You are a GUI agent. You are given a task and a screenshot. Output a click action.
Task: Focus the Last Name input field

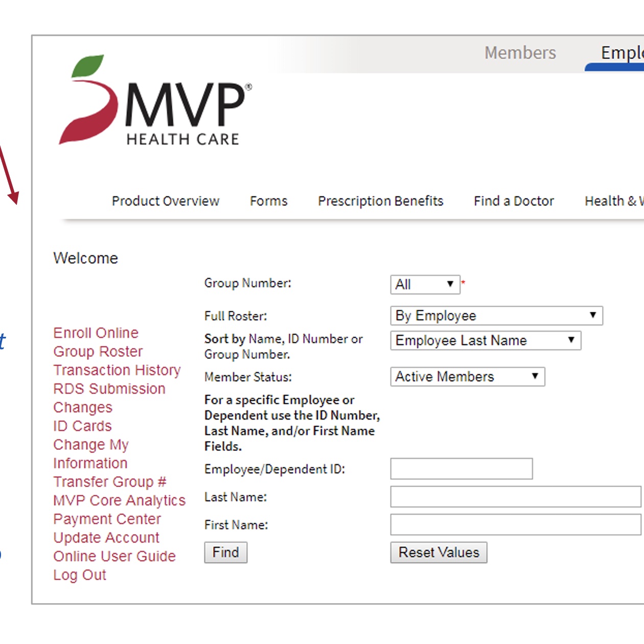[x=515, y=497]
